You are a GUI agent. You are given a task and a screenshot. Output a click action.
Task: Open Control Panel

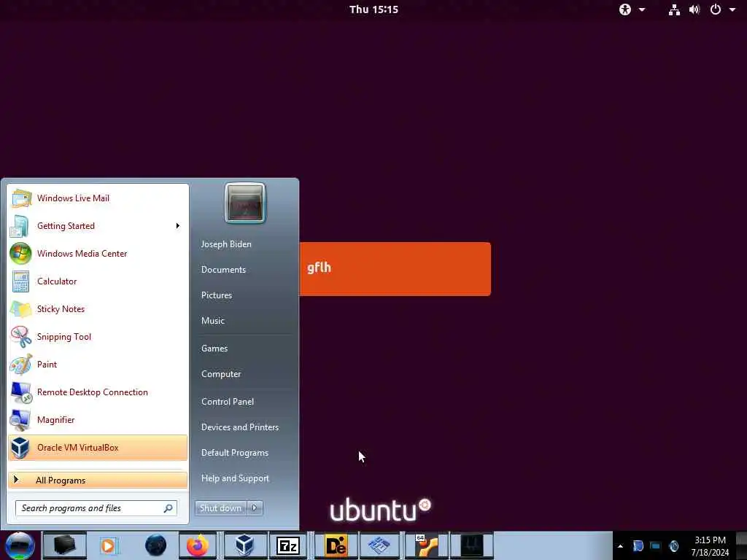(228, 402)
